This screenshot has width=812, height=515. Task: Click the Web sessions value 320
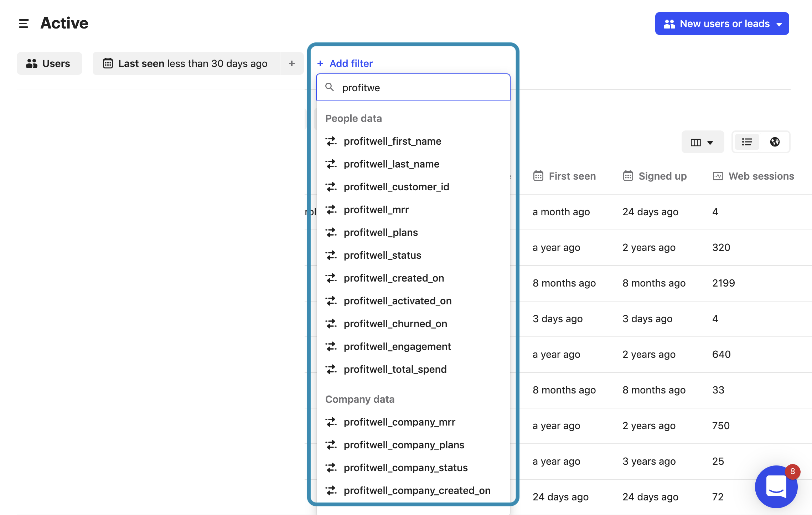point(721,247)
